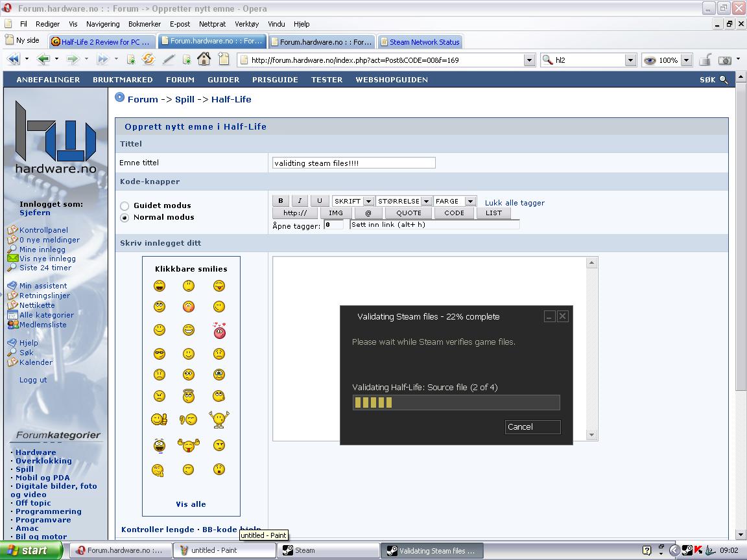Click the new page icon next to home
Viewport: 747px width, 560px height.
(x=224, y=59)
